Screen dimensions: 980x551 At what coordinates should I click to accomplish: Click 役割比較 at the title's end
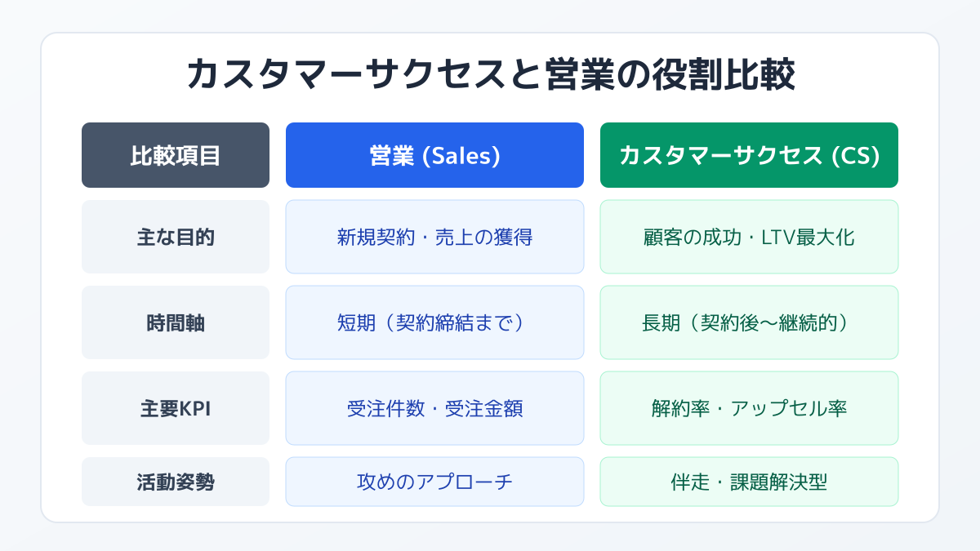point(723,75)
